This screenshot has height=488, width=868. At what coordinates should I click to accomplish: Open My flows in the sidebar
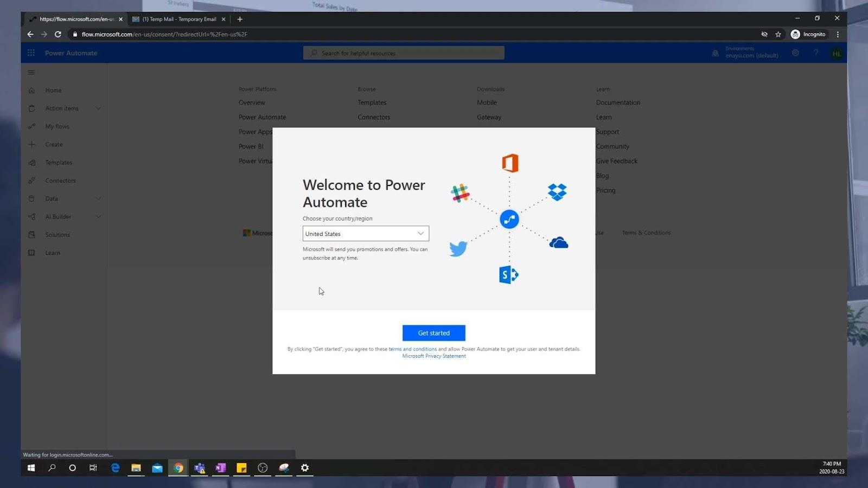click(x=57, y=126)
